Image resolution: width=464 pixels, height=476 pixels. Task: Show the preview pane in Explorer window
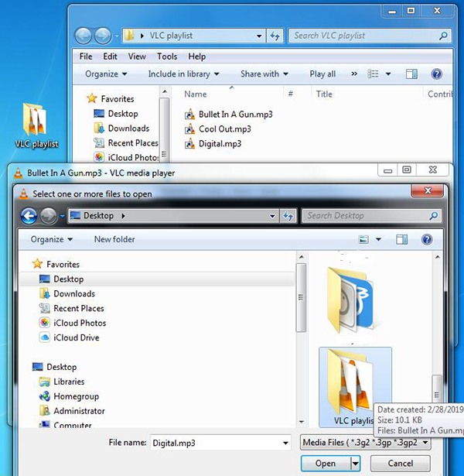point(411,74)
